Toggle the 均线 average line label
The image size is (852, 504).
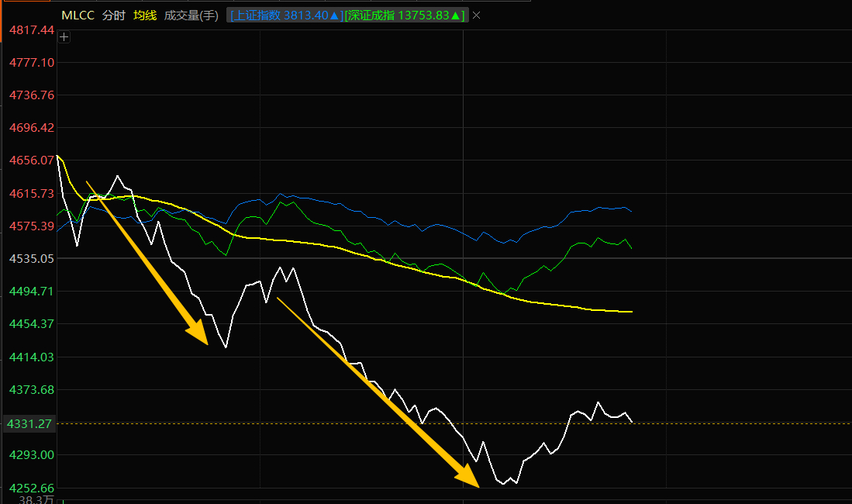145,16
